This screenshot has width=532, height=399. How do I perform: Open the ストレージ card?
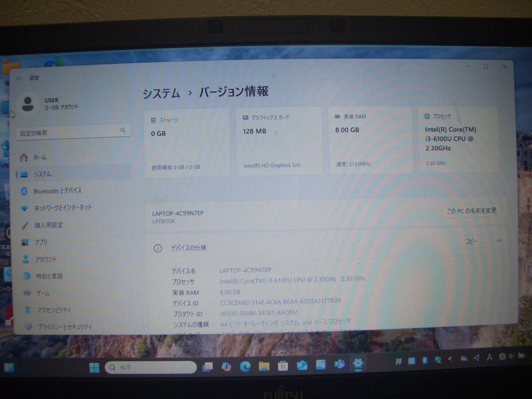coord(187,143)
